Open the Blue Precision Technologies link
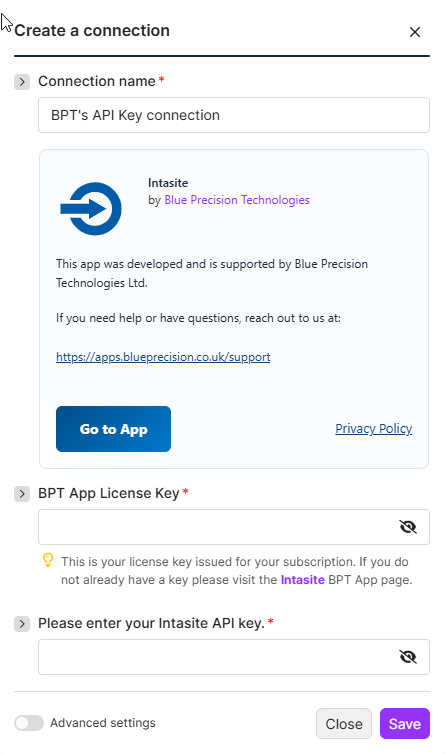Screen dimensions: 445x754 coord(237,200)
